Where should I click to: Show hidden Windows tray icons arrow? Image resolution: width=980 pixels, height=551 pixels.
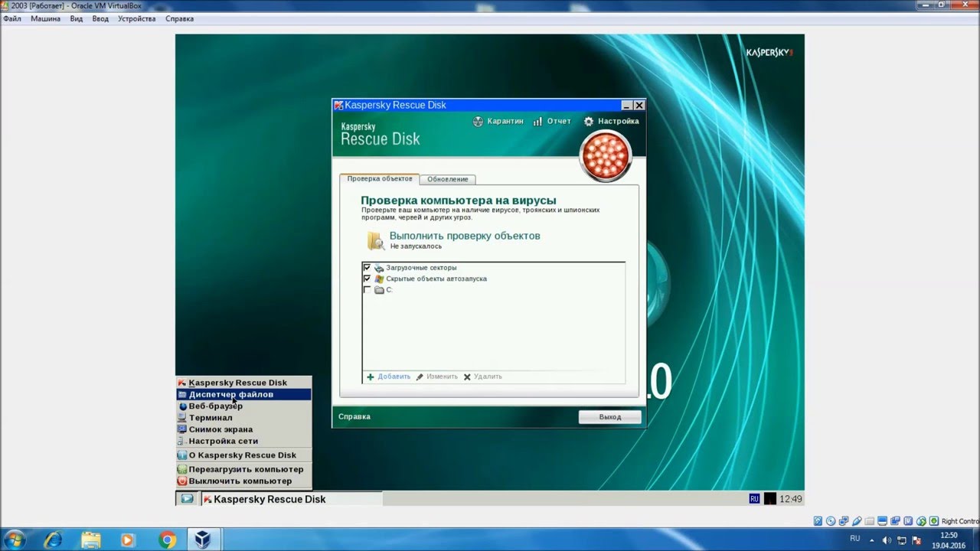871,540
